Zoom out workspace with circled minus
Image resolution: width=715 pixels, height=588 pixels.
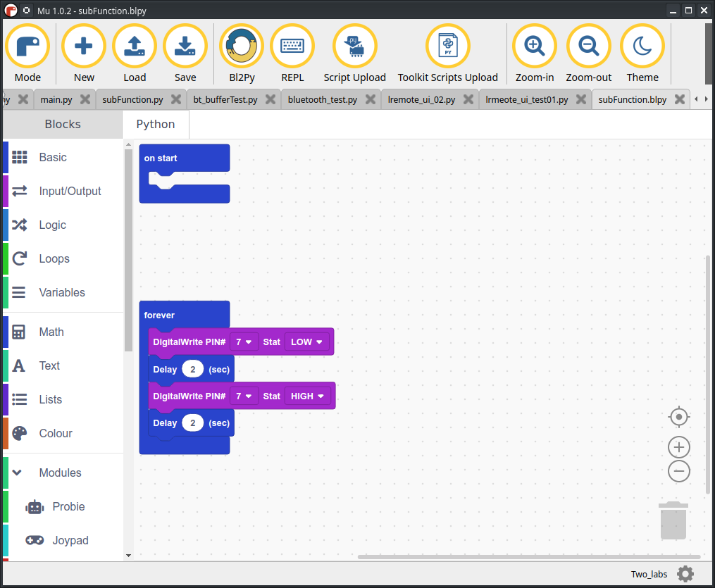click(678, 471)
